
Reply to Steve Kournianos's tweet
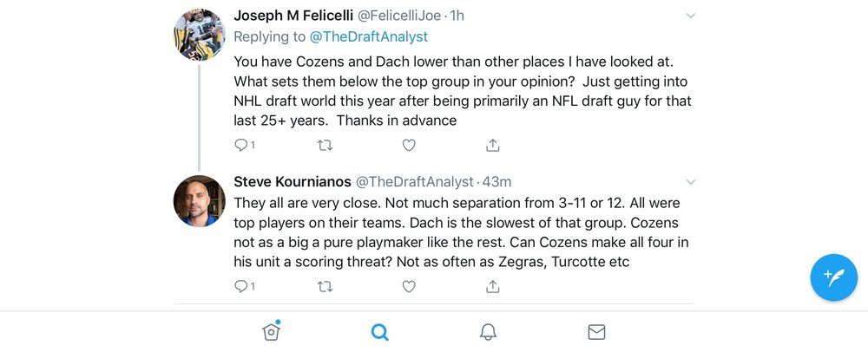244,286
